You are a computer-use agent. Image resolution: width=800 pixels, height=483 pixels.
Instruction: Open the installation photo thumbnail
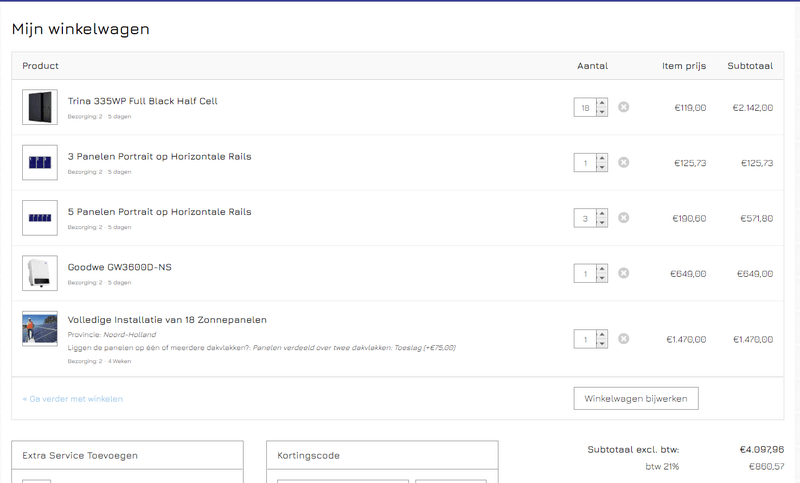click(x=40, y=328)
